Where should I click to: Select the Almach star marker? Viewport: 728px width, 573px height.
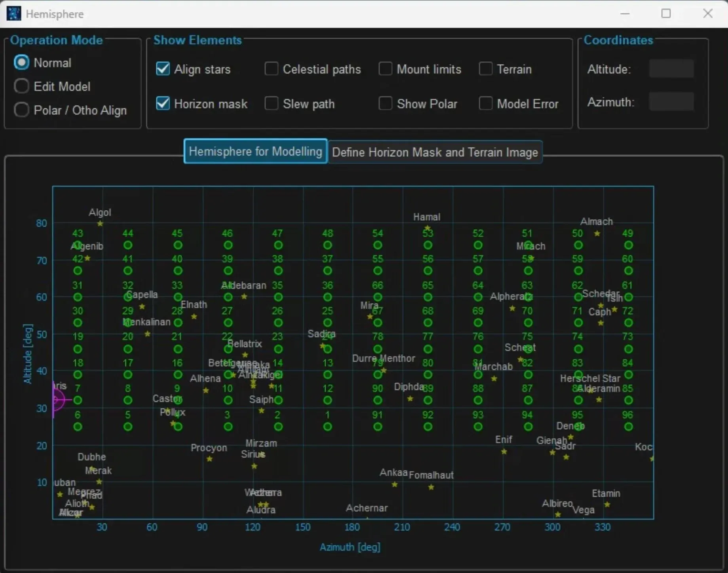click(597, 233)
